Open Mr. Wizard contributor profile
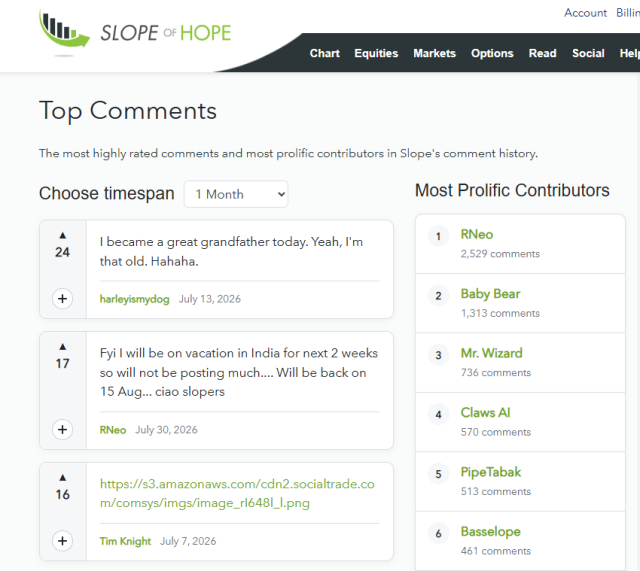This screenshot has width=640, height=571. click(x=491, y=353)
